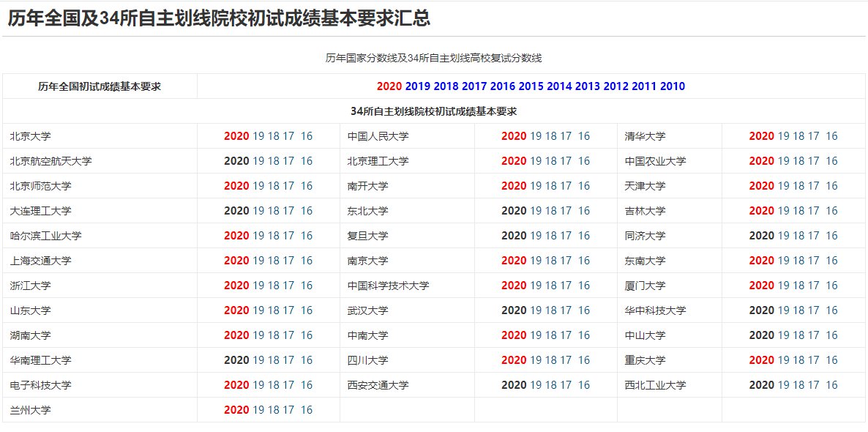
Task: Click the 历年全国初试成绩基本要求 header cell
Action: coord(100,86)
